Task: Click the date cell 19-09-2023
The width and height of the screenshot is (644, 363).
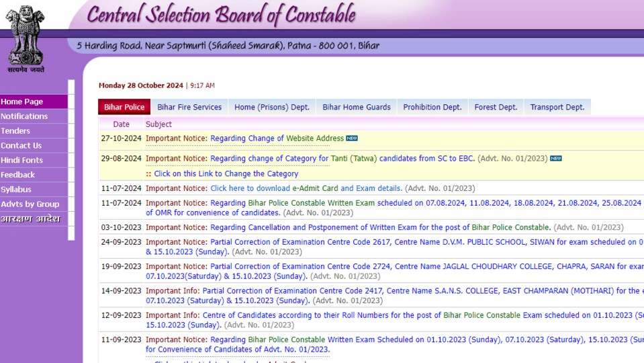Action: point(121,266)
